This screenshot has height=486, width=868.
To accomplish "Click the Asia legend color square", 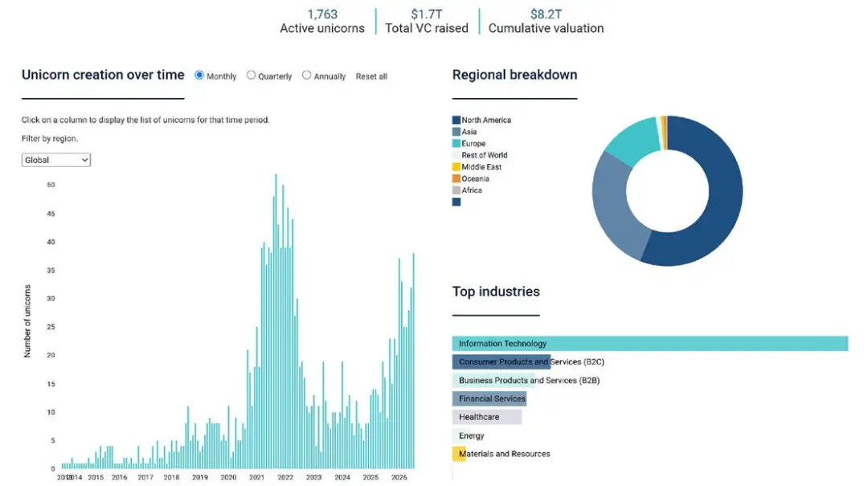I will click(x=457, y=132).
